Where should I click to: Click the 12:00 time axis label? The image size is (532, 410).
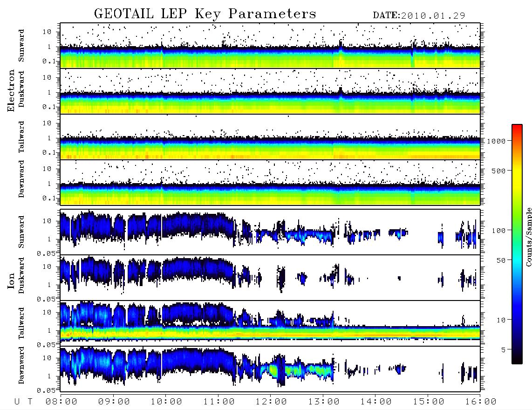pos(271,402)
